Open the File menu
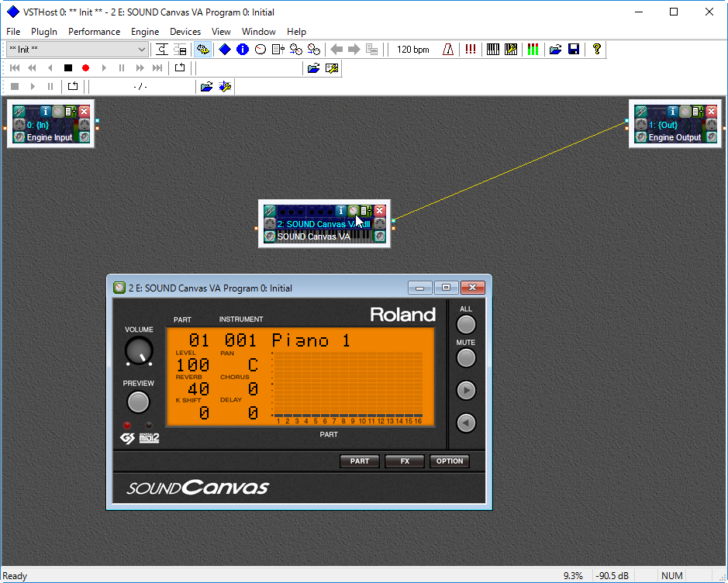 (13, 32)
